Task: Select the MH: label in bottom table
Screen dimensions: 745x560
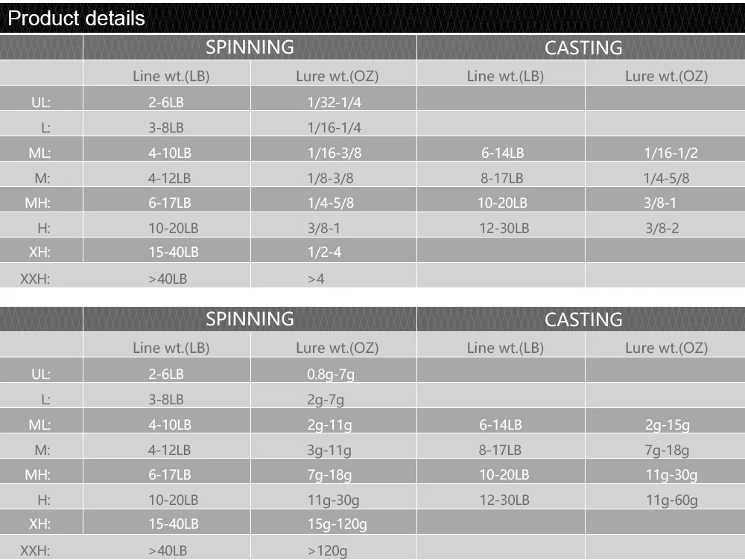Action: coord(37,474)
